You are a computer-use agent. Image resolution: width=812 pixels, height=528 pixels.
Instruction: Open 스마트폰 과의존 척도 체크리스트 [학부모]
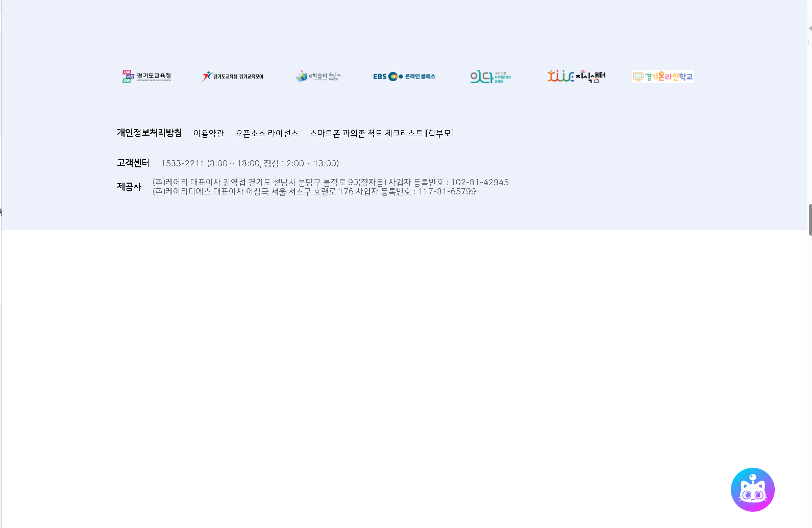pyautogui.click(x=382, y=133)
